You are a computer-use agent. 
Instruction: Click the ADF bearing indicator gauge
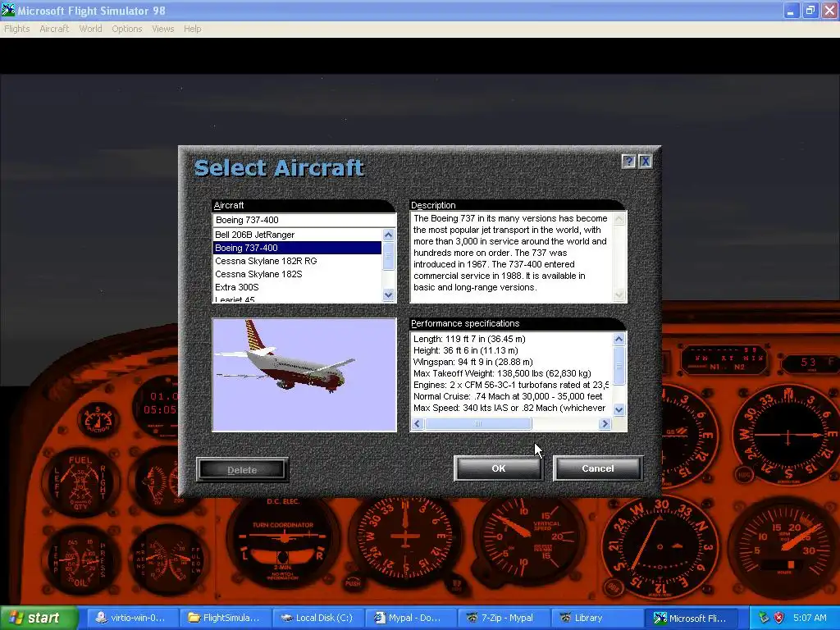click(x=659, y=546)
